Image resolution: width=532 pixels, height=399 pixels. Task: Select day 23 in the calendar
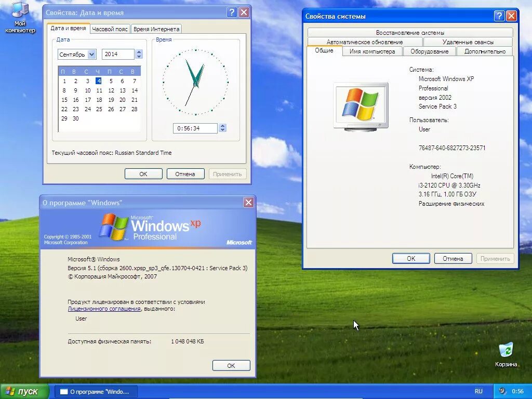(x=76, y=109)
